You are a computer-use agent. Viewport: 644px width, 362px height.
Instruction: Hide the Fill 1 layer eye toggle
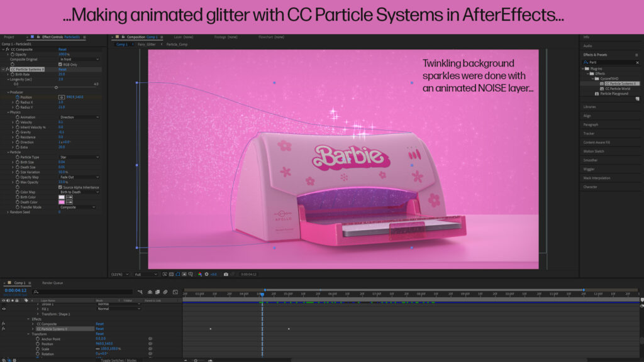(x=4, y=309)
